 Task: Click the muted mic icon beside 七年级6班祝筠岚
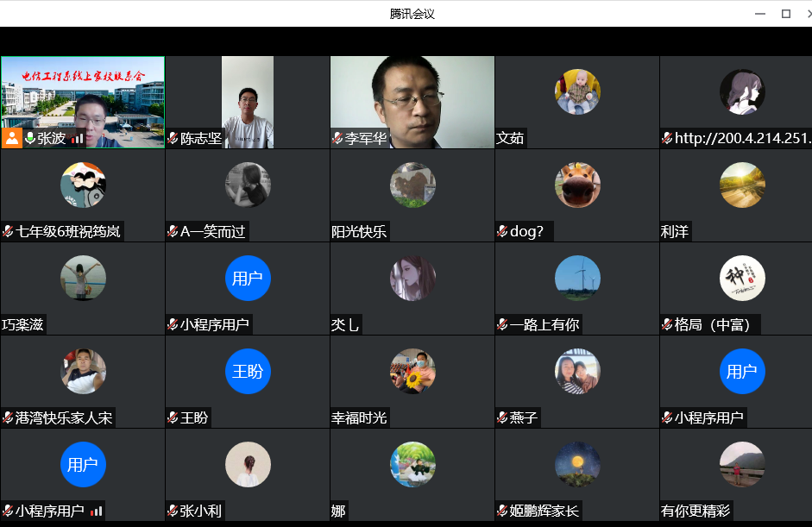coord(8,231)
